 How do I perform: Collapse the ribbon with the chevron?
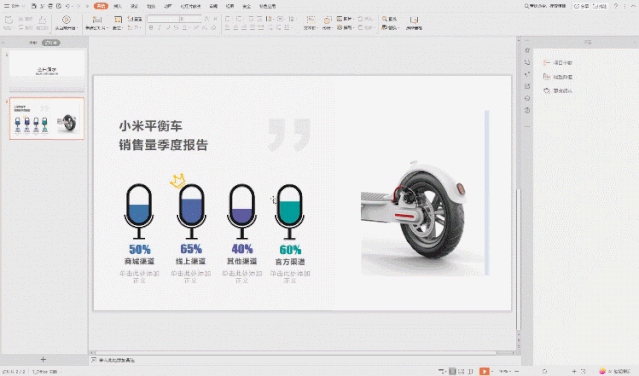coord(634,6)
